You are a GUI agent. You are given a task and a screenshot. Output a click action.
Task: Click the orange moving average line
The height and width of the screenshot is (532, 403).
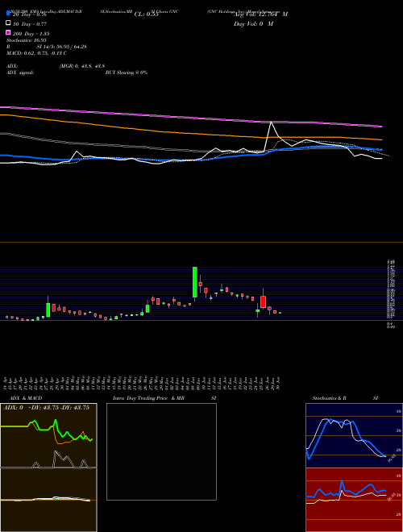click(190, 131)
